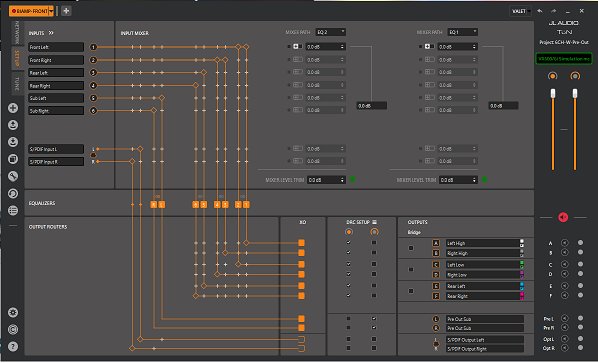The width and height of the screenshot is (598, 363).
Task: Adjust the EQ 1 mixer first row dB stepper arrows
Action: (474, 47)
